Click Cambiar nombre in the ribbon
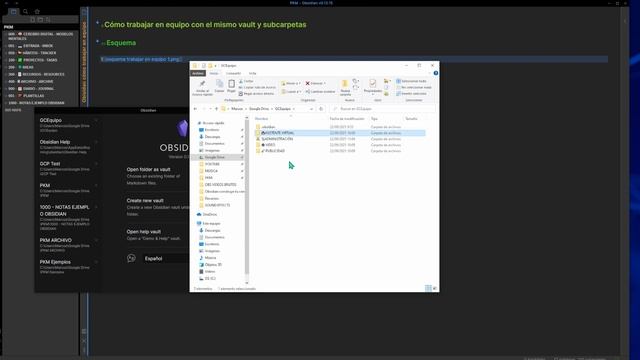Image resolution: width=640 pixels, height=360 pixels. pyautogui.click(x=320, y=91)
